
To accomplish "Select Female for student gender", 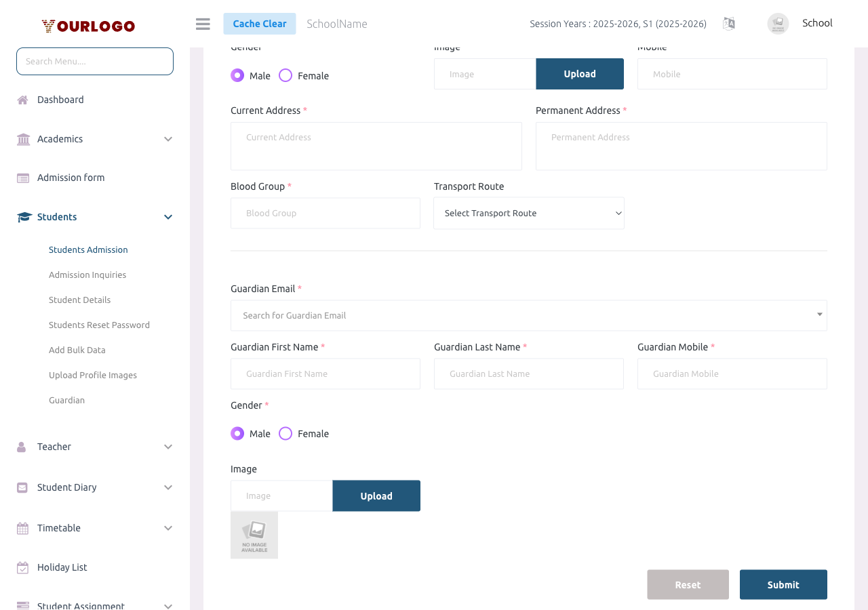I will pos(285,75).
